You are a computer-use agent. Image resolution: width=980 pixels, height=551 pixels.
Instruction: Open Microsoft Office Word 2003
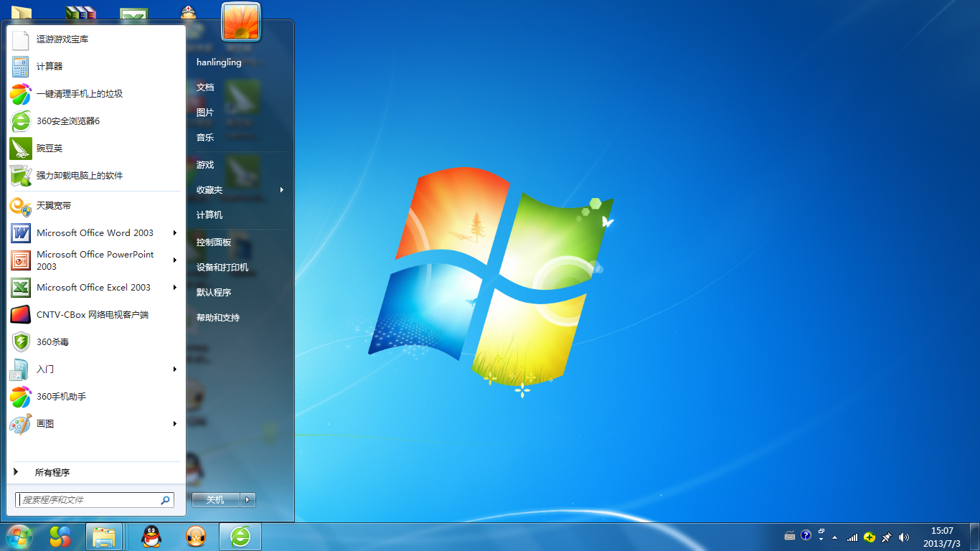tap(96, 233)
